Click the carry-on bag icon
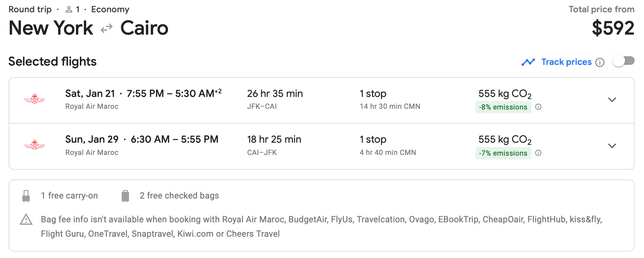 (x=26, y=196)
